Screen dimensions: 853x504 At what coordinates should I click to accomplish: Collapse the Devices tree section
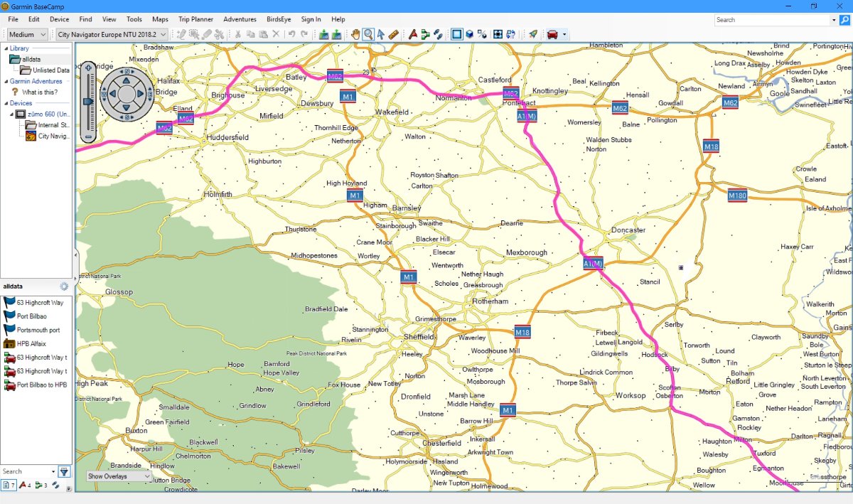coord(6,103)
